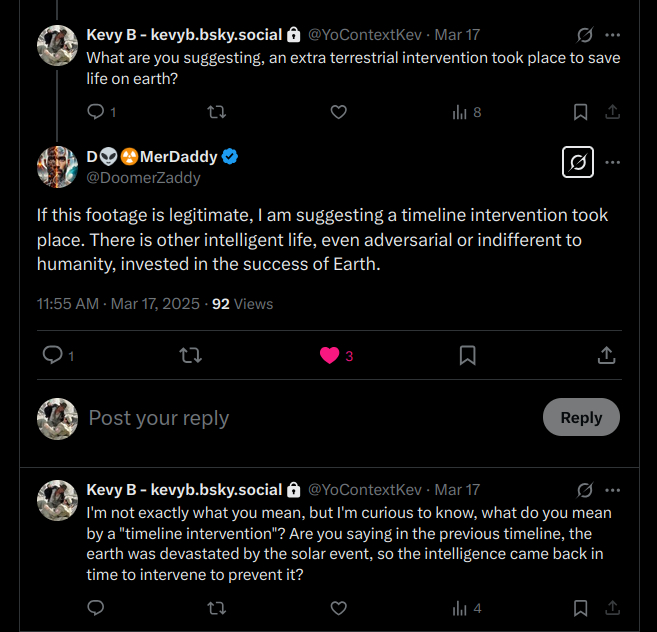Bookmark MerDaddy's main post
657x632 pixels.
pos(467,355)
